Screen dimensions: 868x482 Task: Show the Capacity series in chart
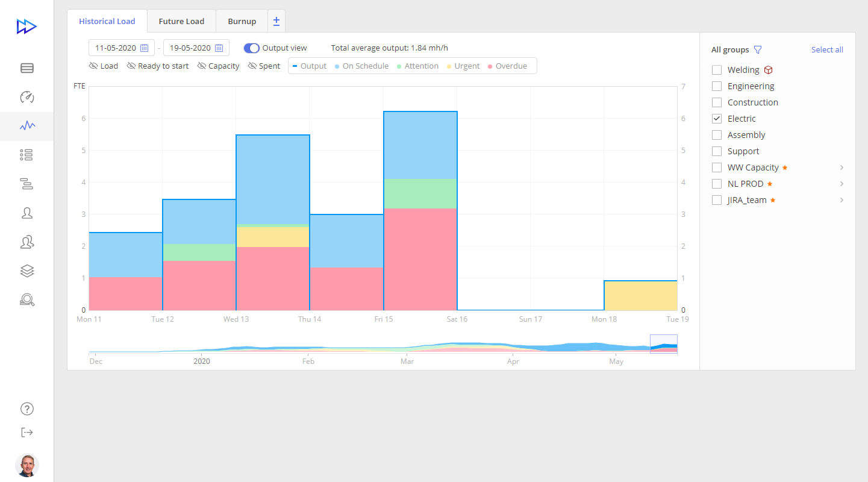tap(218, 66)
